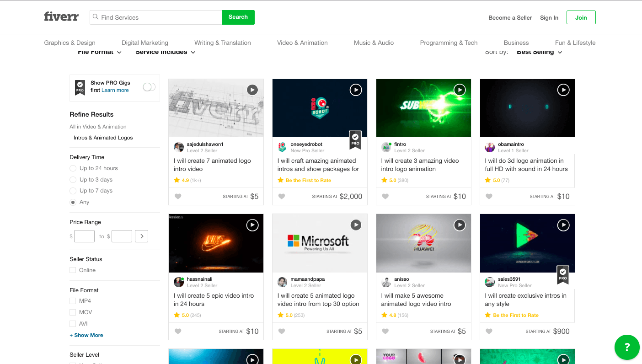Click the fiverr logo
642x364 pixels.
(61, 17)
